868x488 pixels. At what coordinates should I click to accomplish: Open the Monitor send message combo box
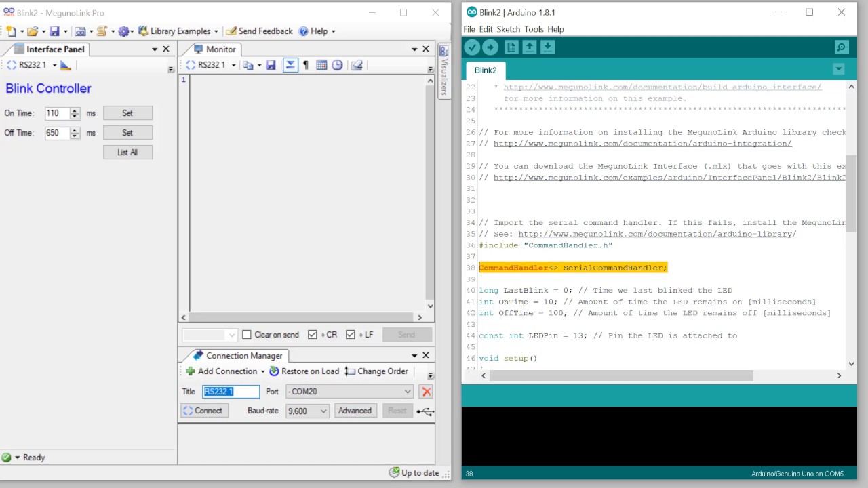pos(210,335)
